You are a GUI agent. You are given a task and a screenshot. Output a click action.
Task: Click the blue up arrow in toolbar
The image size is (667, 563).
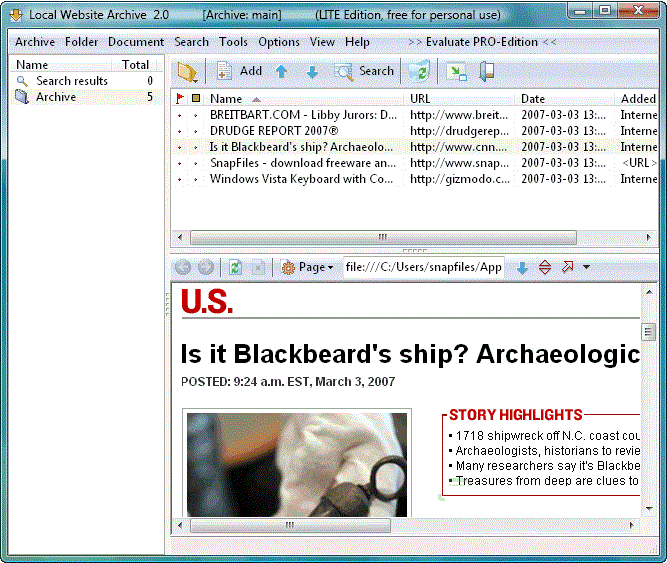pos(281,72)
